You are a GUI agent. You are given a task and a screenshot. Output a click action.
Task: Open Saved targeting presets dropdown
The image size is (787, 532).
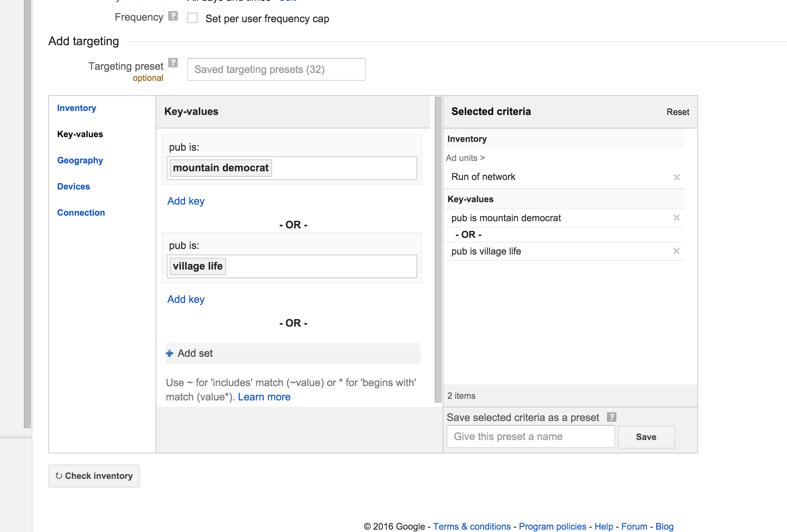point(276,69)
